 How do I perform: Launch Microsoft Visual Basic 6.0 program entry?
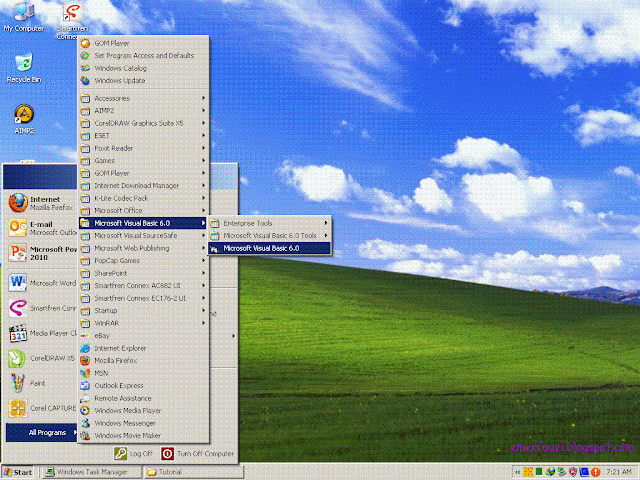[x=269, y=248]
